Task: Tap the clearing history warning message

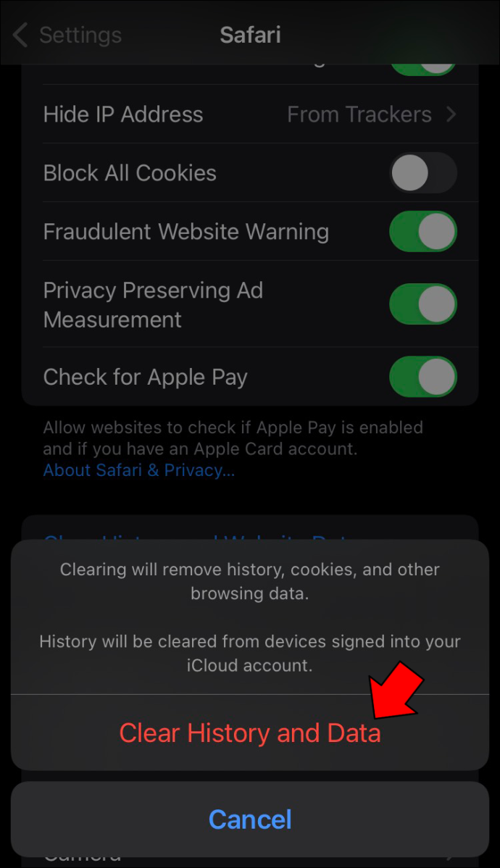Action: click(x=250, y=617)
